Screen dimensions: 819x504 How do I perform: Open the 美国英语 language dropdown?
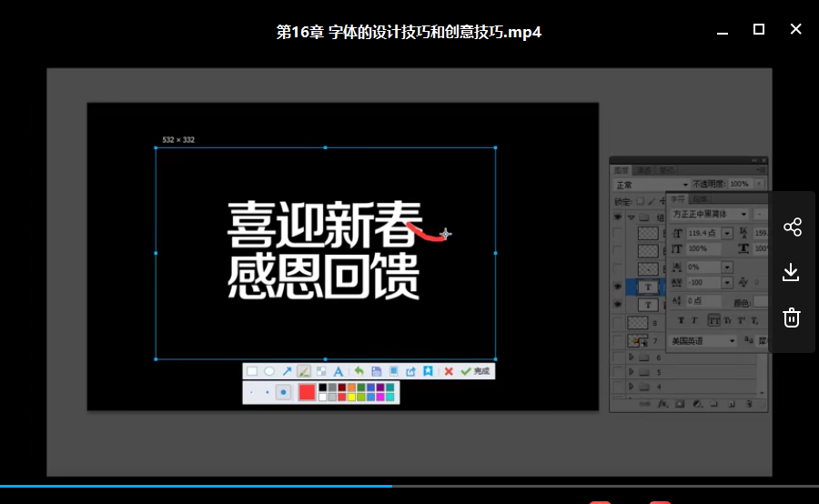703,341
